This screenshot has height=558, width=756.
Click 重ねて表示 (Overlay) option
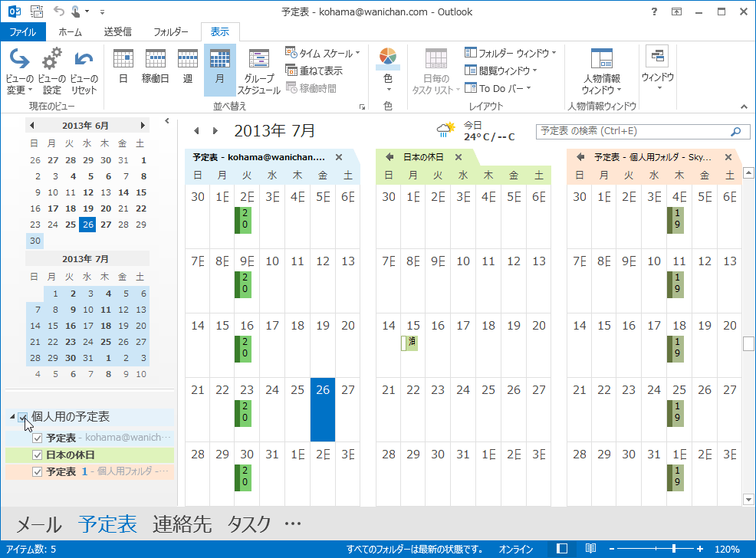click(314, 71)
